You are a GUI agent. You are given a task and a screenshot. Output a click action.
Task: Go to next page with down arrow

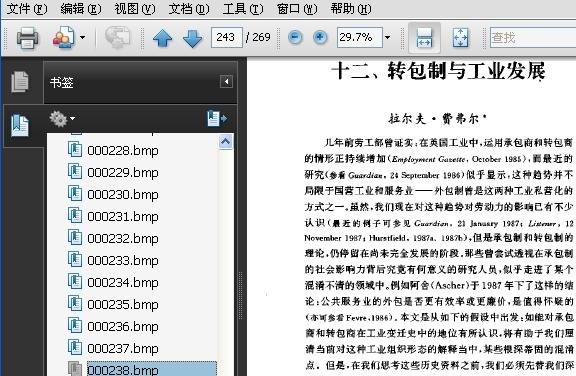192,38
